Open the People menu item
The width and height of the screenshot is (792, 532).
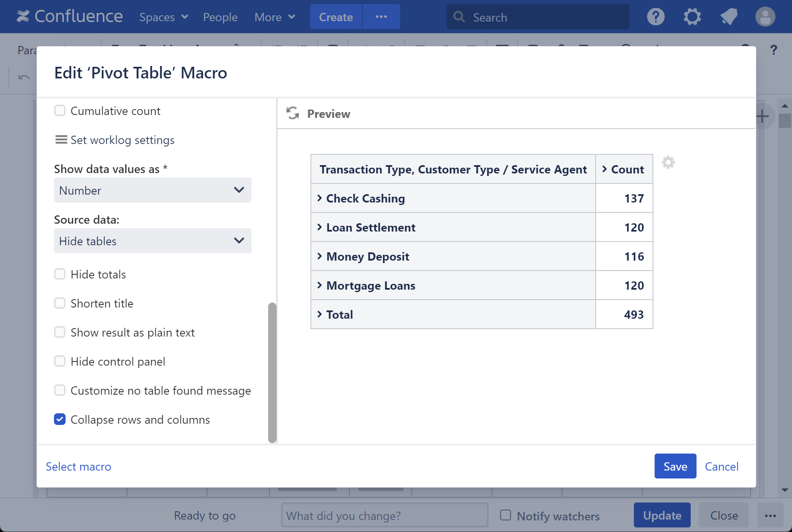point(220,17)
